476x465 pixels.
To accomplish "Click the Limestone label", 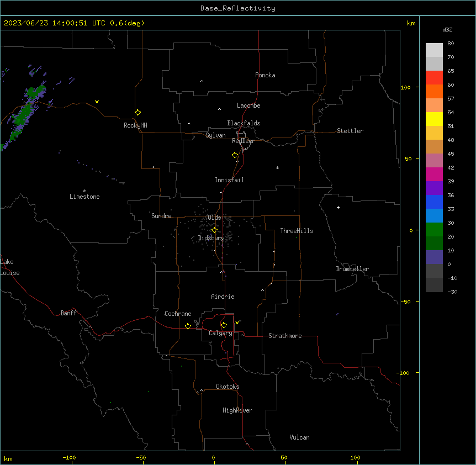I will click(x=84, y=197).
